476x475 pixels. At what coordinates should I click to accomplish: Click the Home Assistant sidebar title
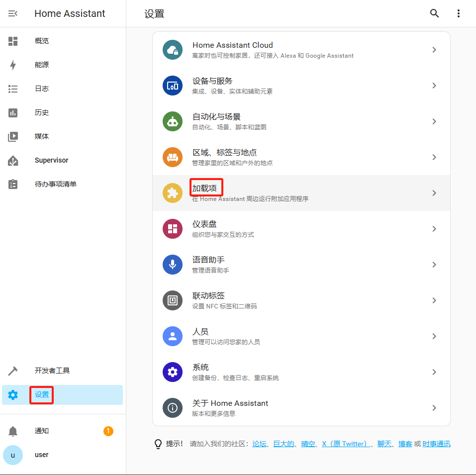70,13
